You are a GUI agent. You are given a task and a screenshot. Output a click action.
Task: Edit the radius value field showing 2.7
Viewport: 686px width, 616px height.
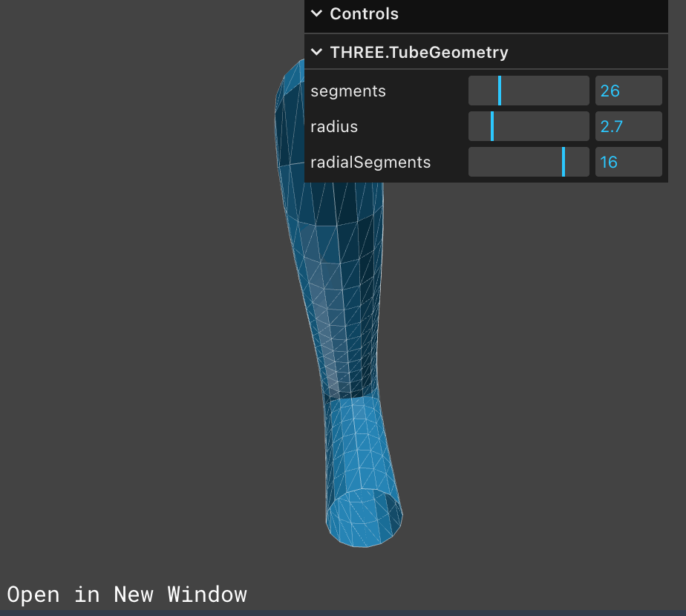628,126
